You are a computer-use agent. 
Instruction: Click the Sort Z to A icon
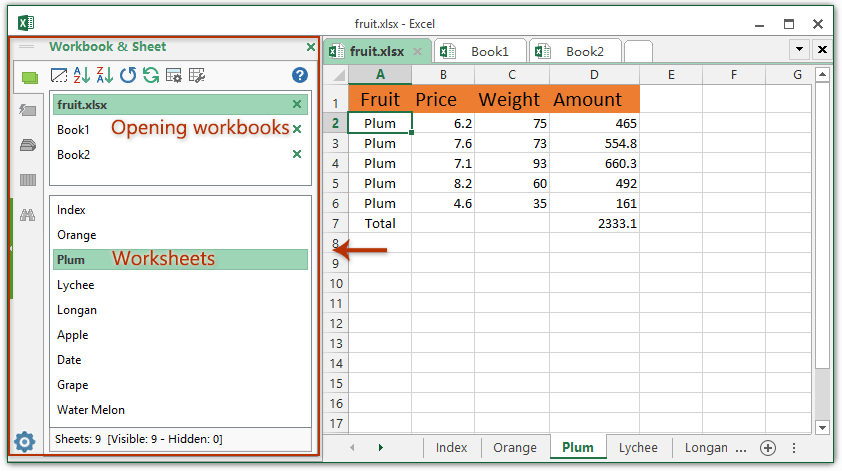(106, 75)
